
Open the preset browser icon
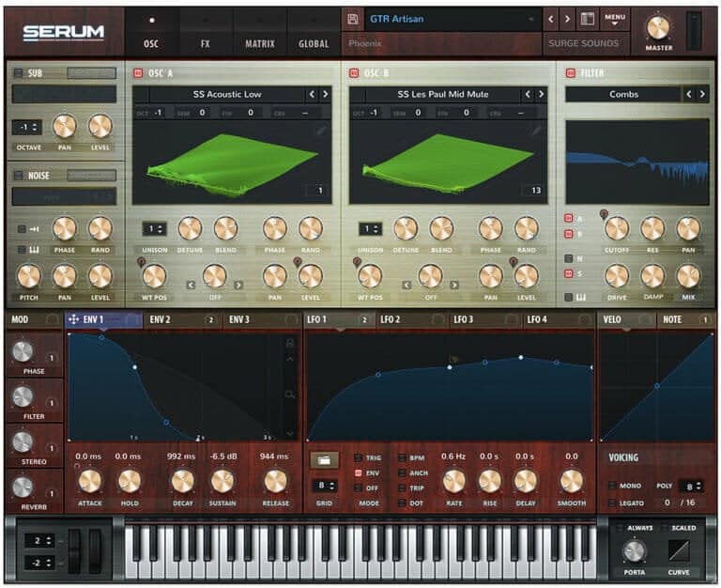point(588,19)
